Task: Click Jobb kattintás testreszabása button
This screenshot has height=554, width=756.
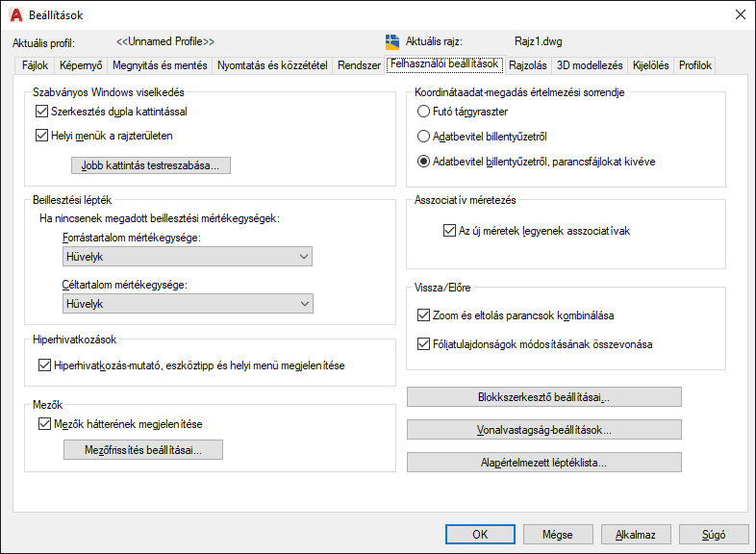Action: (151, 165)
